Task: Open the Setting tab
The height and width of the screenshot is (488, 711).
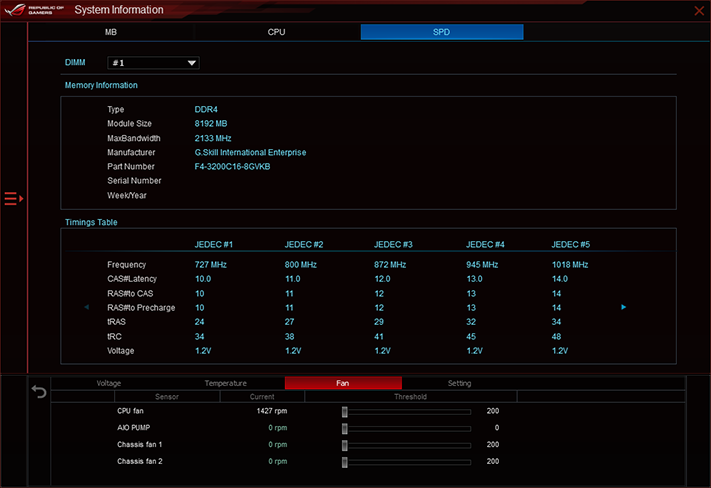Action: 459,383
